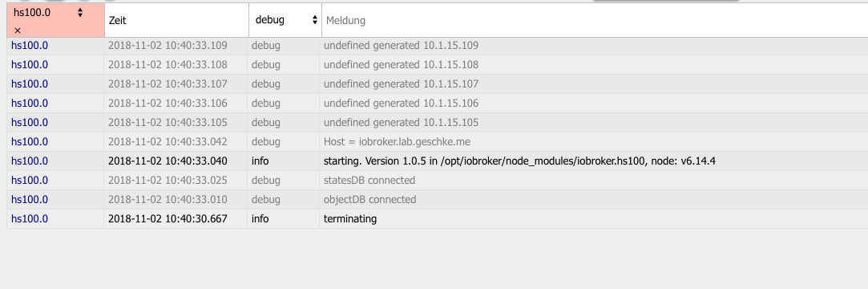This screenshot has width=868, height=289.
Task: Select the 'undefined generated 10.1.15.105' message
Action: [401, 123]
